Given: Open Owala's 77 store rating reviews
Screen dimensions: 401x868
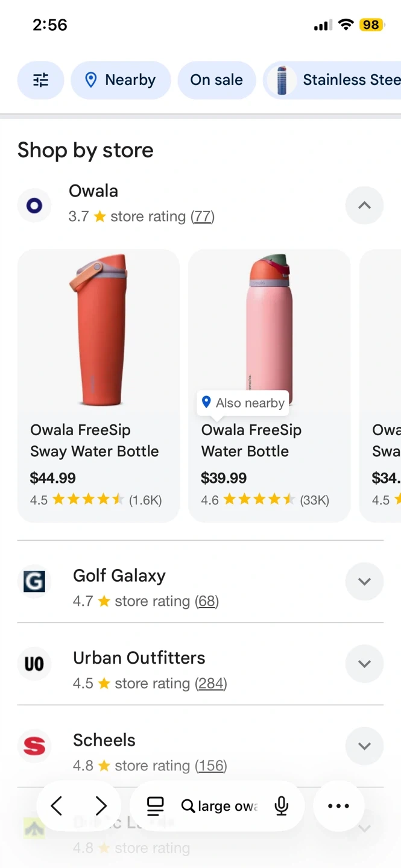Looking at the screenshot, I should pos(203,216).
